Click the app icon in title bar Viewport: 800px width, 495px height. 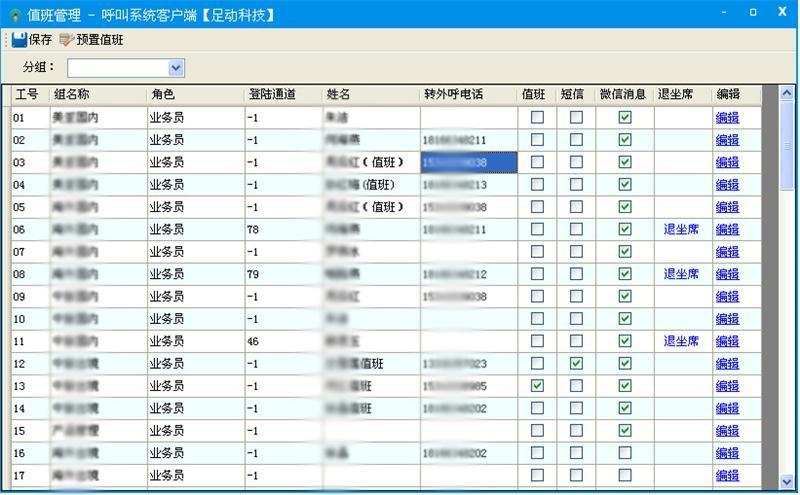15,14
